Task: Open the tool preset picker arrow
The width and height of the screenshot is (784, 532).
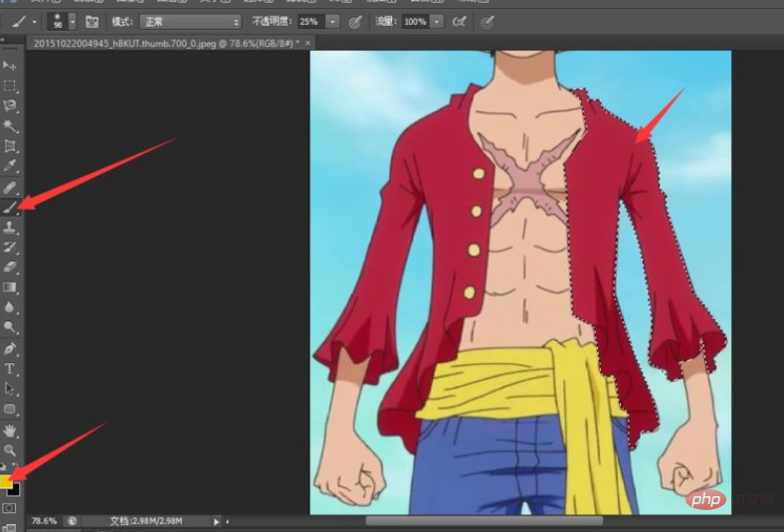Action: click(34, 22)
